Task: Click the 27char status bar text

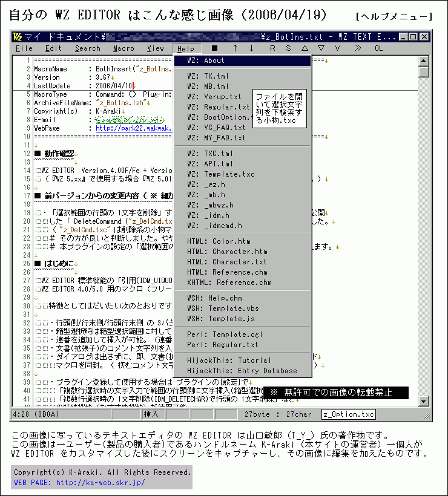Action: click(299, 414)
